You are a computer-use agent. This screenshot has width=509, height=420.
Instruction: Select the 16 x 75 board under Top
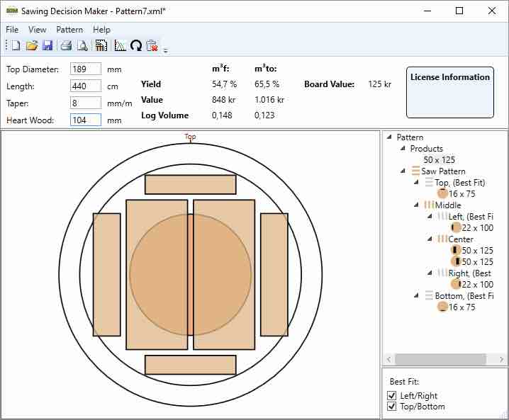pyautogui.click(x=462, y=194)
